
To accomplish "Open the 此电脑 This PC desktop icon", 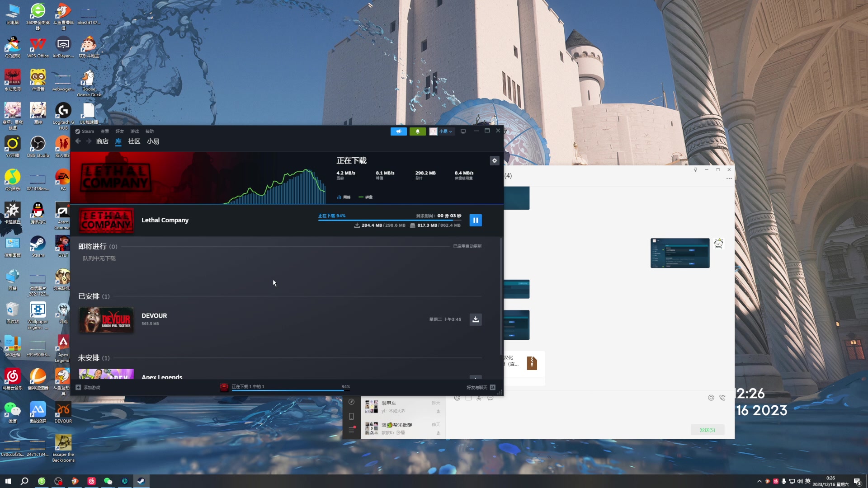I will [x=13, y=14].
